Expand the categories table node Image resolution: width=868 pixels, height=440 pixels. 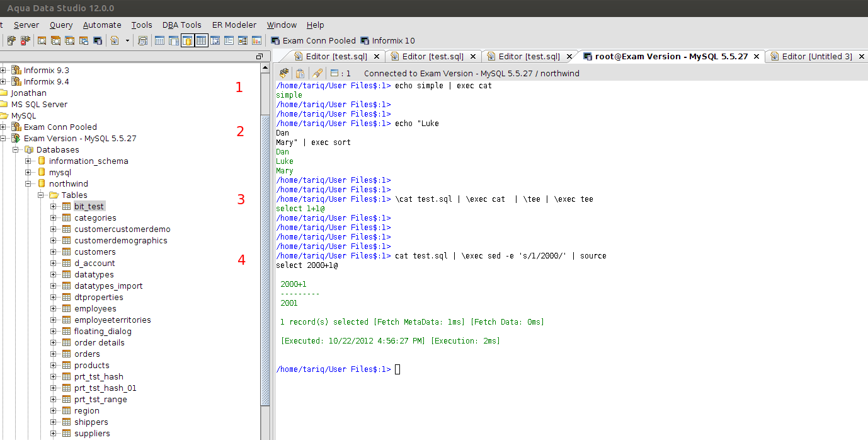53,217
